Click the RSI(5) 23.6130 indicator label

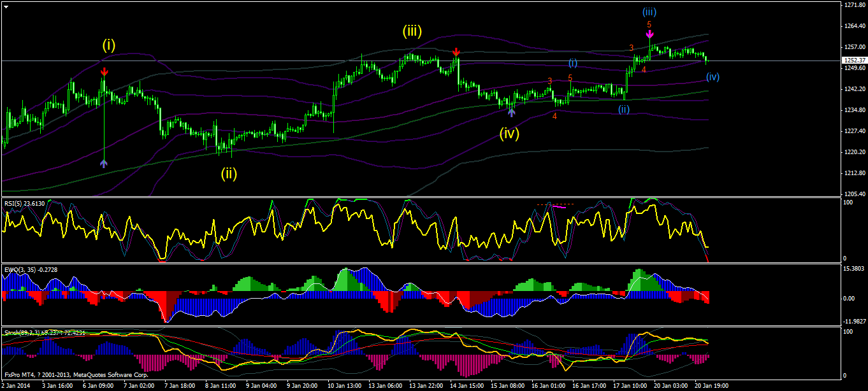click(x=25, y=204)
